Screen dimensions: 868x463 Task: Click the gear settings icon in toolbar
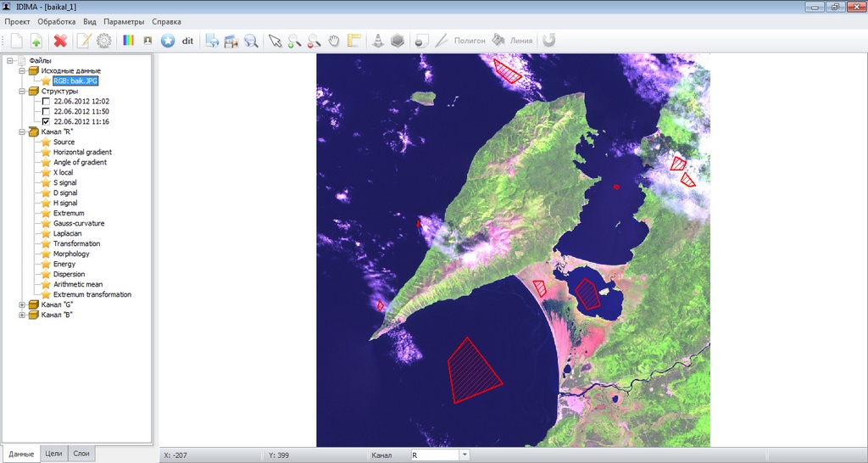[x=104, y=40]
